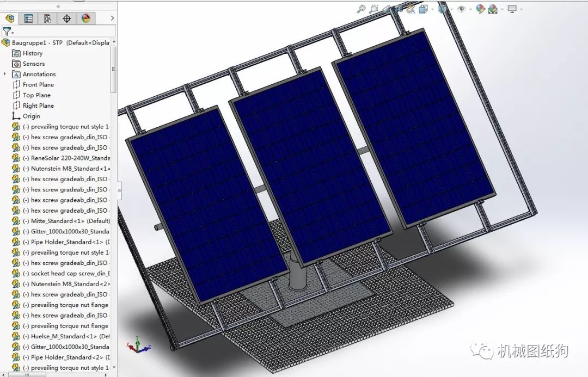Switch to the ConfigurationManager tab

(x=47, y=18)
